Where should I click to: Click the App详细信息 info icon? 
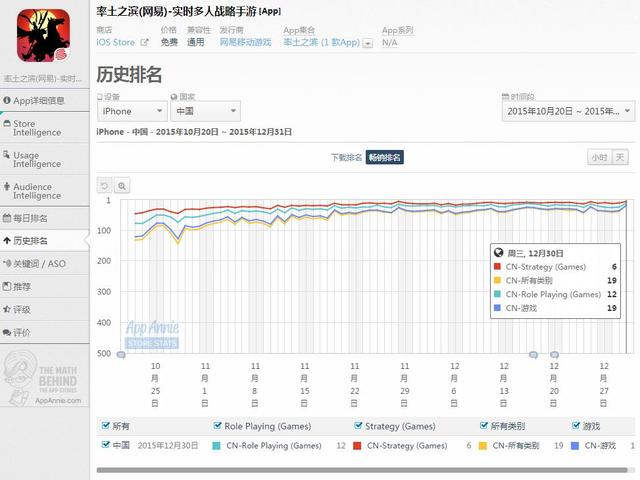pyautogui.click(x=7, y=100)
